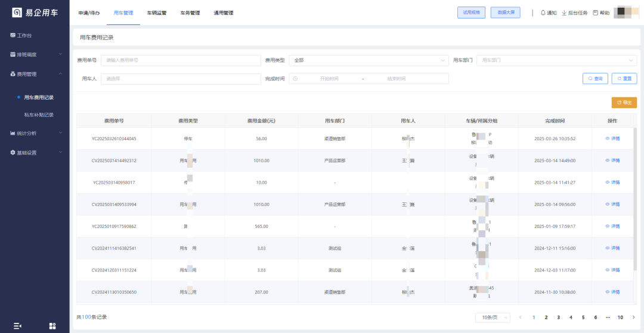Click the 查询 search button
This screenshot has width=644, height=333.
(595, 78)
